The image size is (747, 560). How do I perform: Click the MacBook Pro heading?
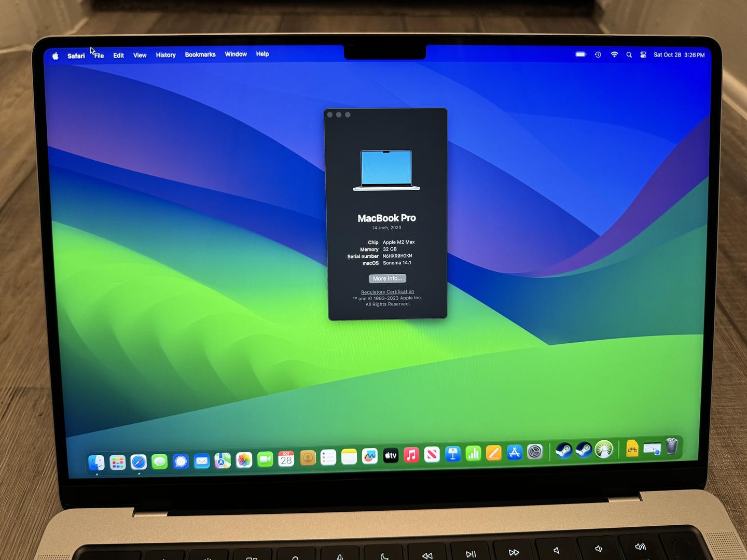point(386,218)
